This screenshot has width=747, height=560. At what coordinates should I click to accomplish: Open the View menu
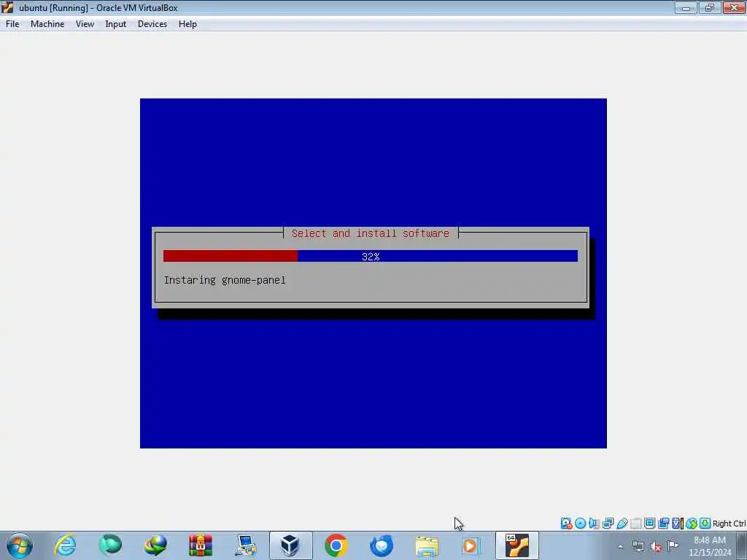tap(85, 24)
